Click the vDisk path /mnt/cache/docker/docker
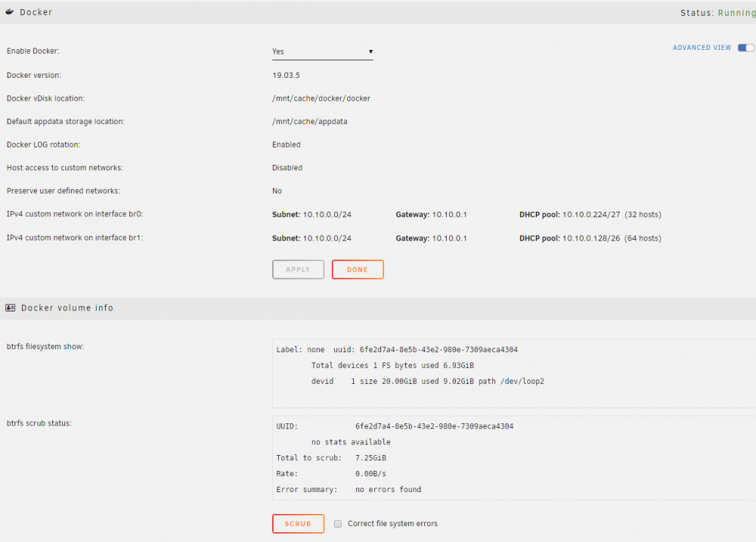 321,98
